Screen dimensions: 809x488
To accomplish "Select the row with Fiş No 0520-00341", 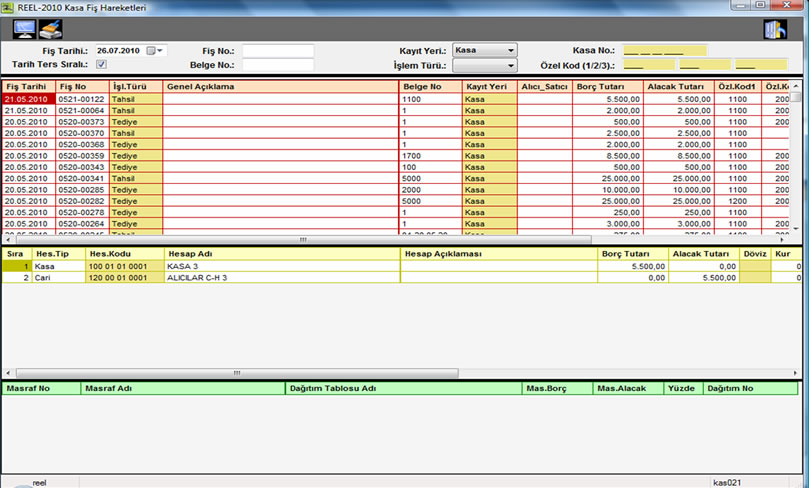I will click(x=395, y=178).
